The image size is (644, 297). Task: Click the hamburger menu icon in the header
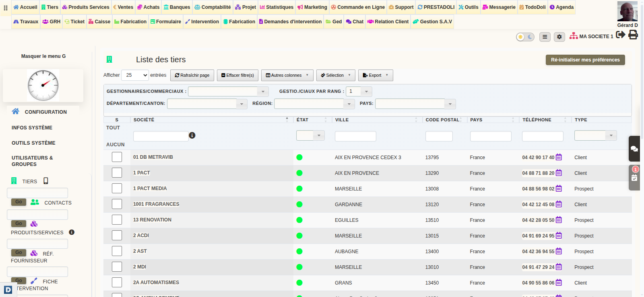pyautogui.click(x=545, y=37)
